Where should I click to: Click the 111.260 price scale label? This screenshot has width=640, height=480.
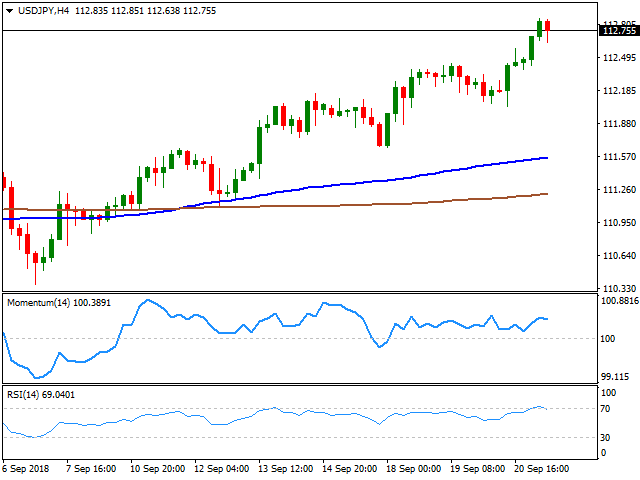pyautogui.click(x=619, y=190)
